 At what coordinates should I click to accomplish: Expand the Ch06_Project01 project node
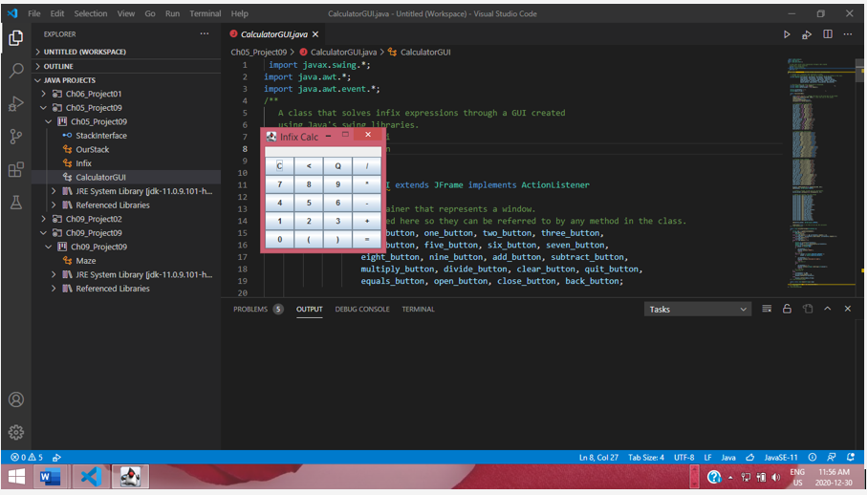[x=44, y=94]
